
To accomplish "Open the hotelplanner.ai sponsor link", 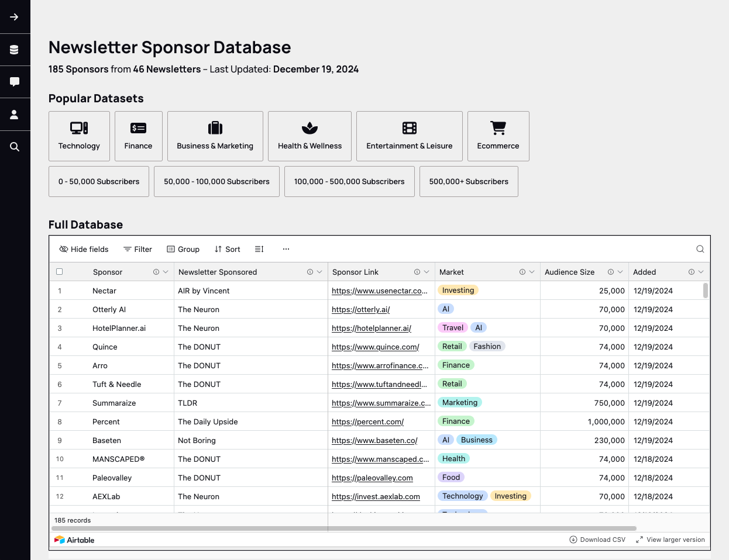I will (x=372, y=328).
